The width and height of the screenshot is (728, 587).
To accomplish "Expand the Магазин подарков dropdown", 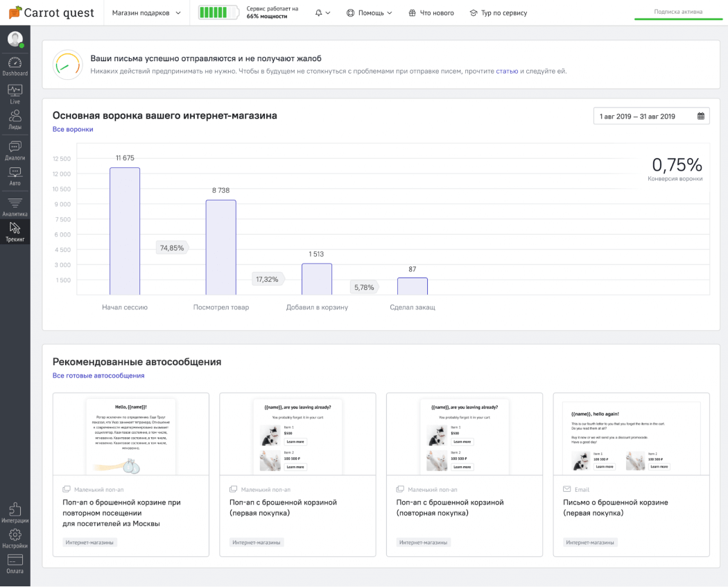I will click(x=146, y=12).
